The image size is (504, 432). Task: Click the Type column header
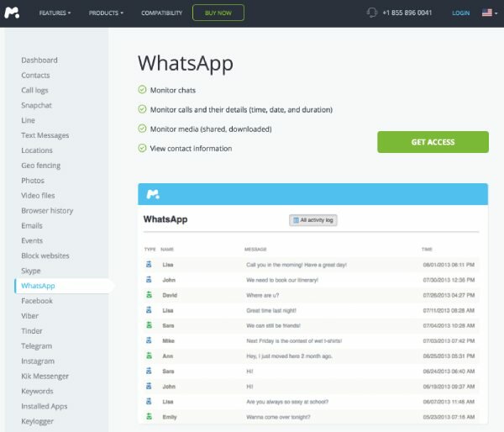pyautogui.click(x=150, y=250)
